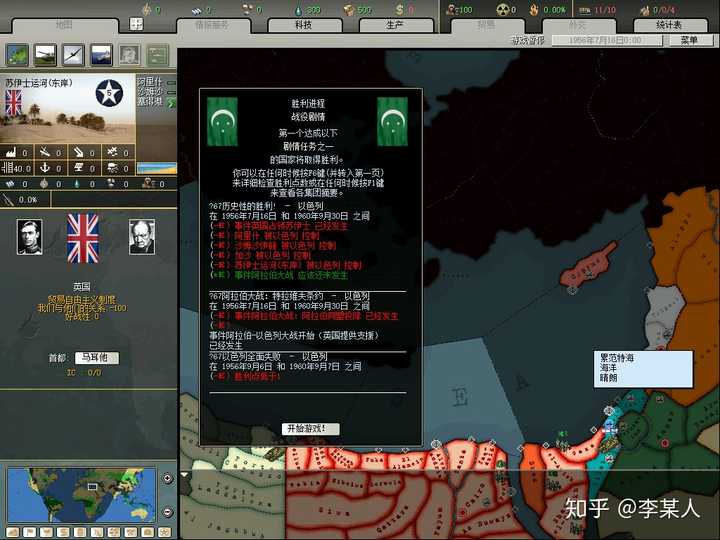
Task: Click the head of state portrait
Action: [30, 237]
